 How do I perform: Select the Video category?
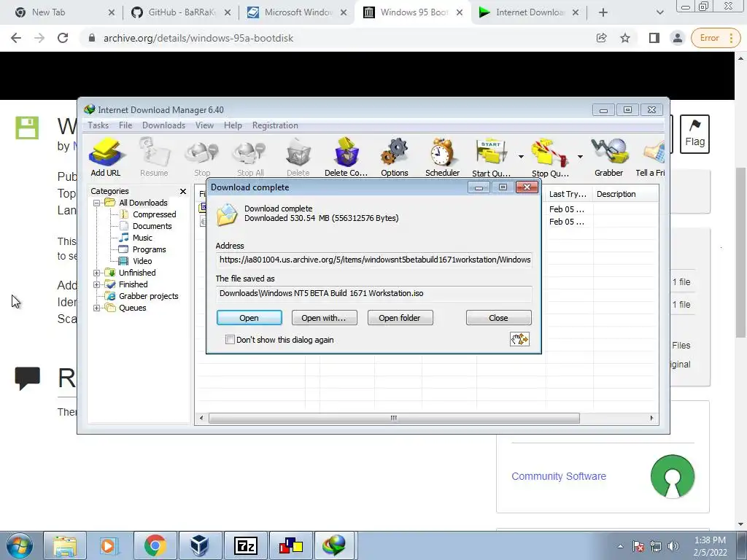pyautogui.click(x=142, y=261)
